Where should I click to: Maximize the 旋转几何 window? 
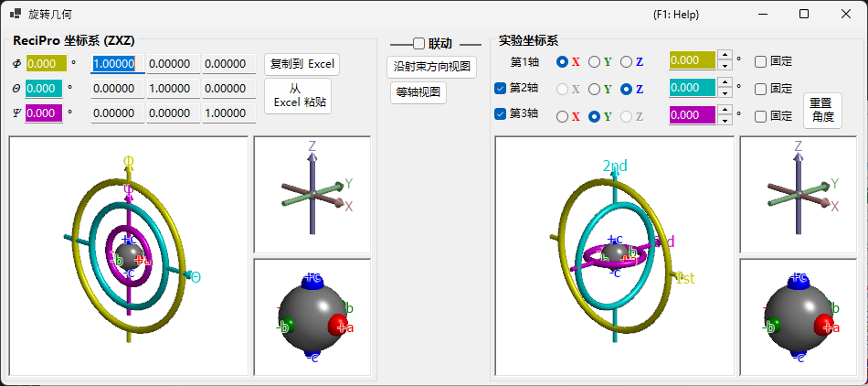804,15
